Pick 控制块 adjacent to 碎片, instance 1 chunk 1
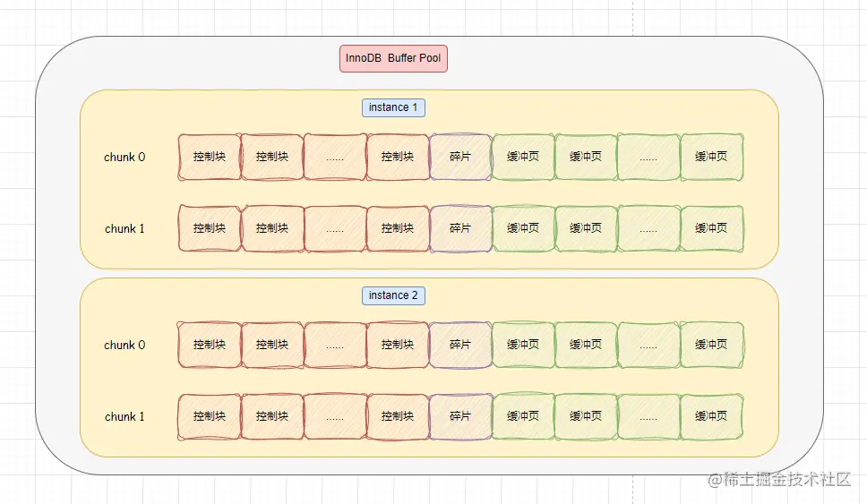The width and height of the screenshot is (867, 504). point(398,229)
